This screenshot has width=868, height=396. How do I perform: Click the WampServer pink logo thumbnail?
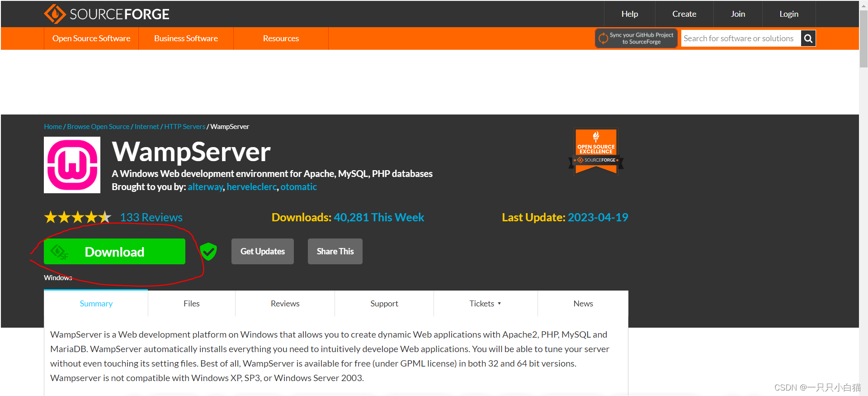pyautogui.click(x=72, y=165)
